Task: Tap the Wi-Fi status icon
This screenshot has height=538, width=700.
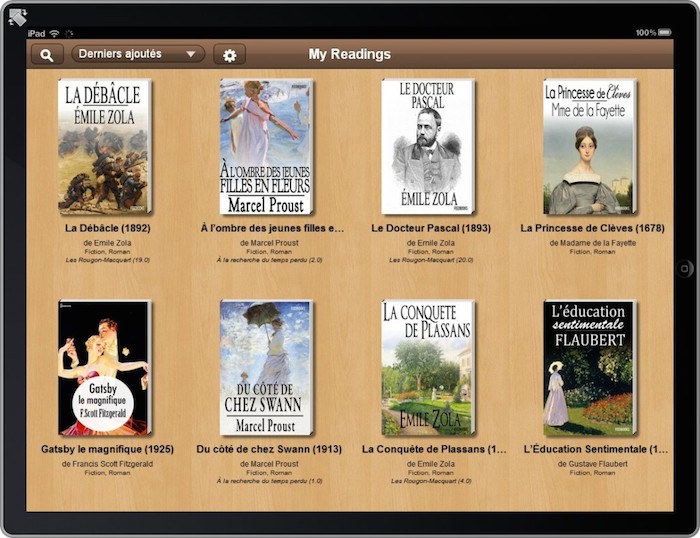Action: (x=54, y=33)
